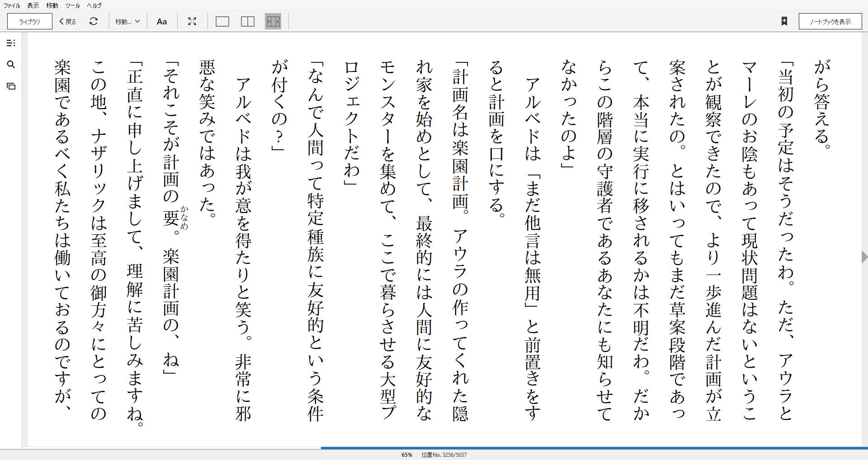Select the auto column layout

tap(273, 21)
